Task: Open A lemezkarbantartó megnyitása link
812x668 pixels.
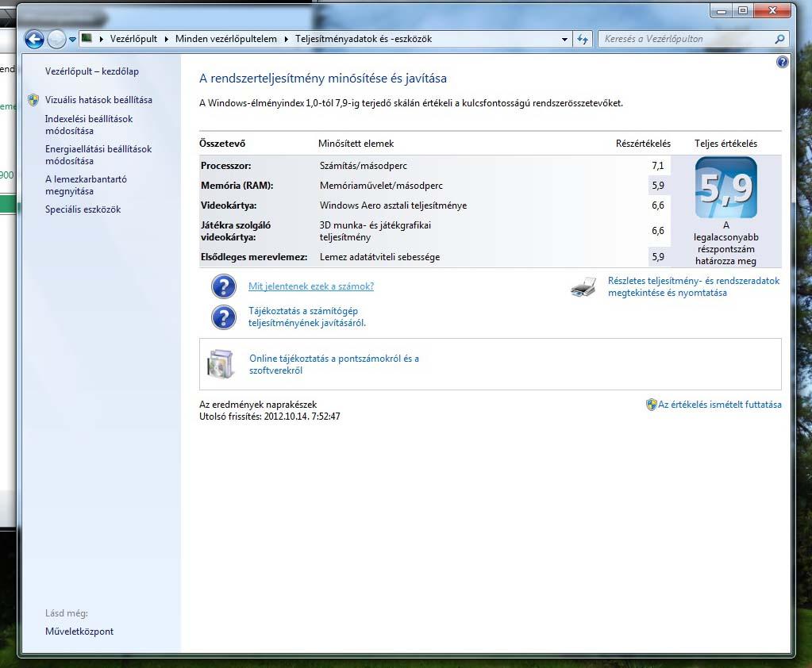Action: 86,185
